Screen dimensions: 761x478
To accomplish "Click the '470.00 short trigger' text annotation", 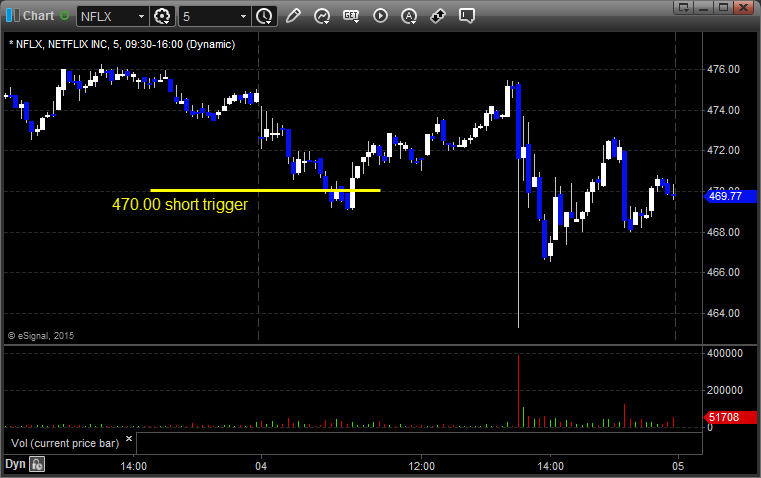I will (x=180, y=204).
